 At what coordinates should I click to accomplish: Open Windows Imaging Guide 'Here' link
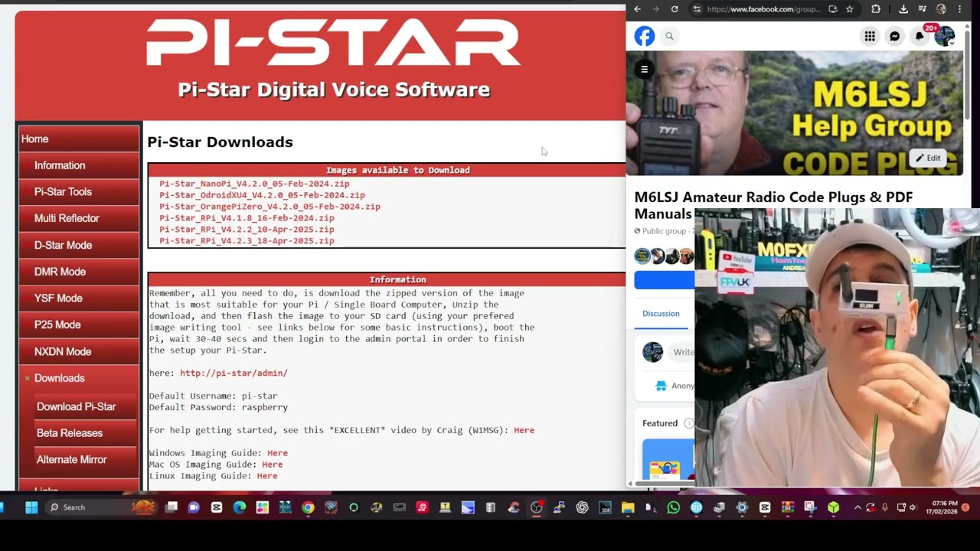[277, 453]
